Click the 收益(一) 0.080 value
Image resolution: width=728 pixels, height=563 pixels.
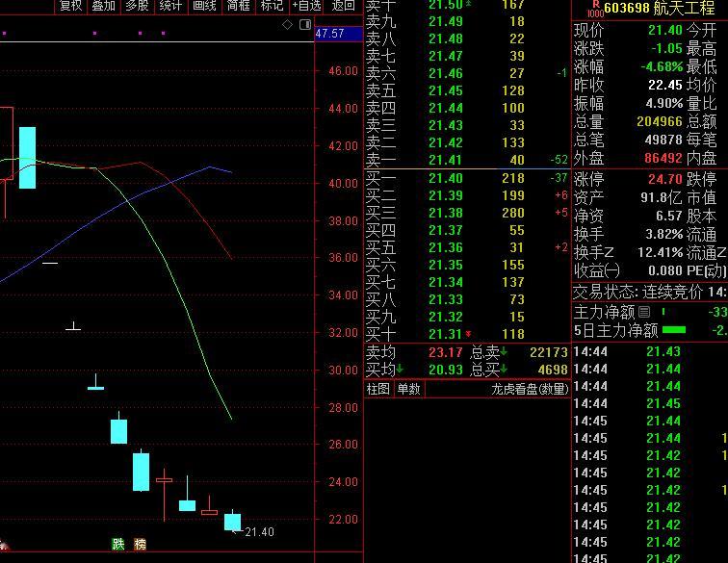pos(664,270)
